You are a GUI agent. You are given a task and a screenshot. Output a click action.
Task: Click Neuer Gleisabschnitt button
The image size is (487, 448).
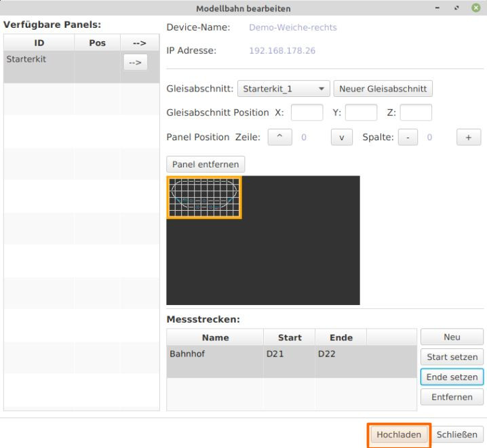(x=383, y=89)
